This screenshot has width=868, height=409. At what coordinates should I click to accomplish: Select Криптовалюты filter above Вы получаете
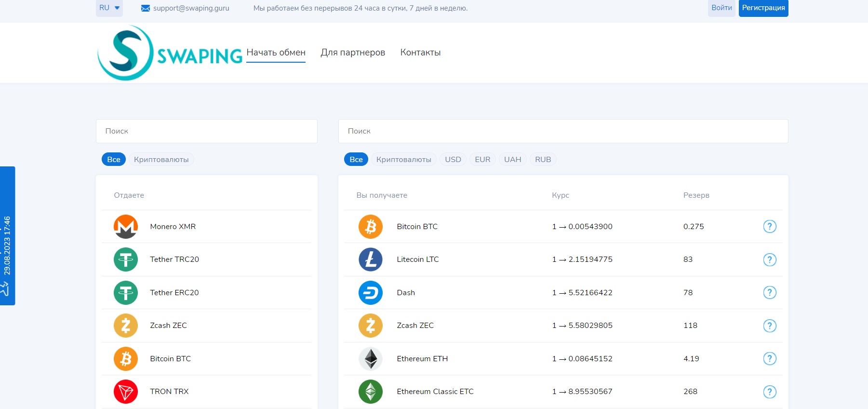coord(404,160)
